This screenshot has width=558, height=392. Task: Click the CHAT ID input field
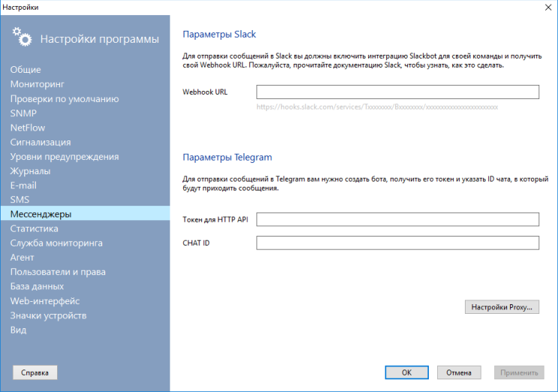[x=397, y=243]
